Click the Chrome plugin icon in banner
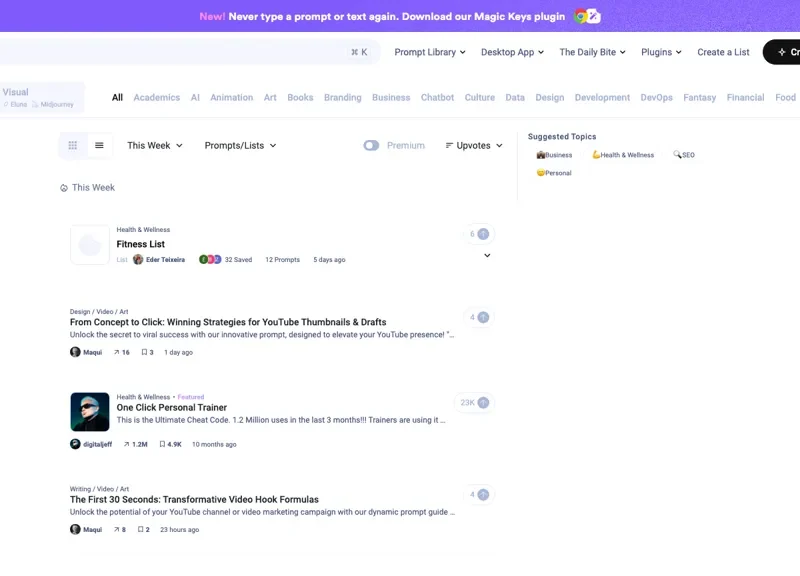800x576 pixels. pos(581,16)
